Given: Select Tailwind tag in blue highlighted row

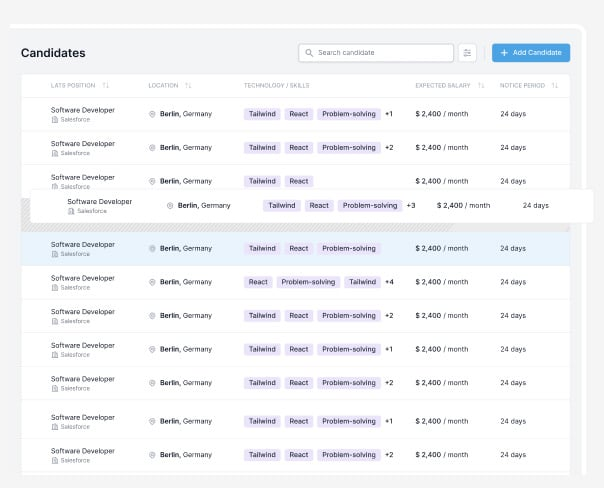Looking at the screenshot, I should point(262,248).
